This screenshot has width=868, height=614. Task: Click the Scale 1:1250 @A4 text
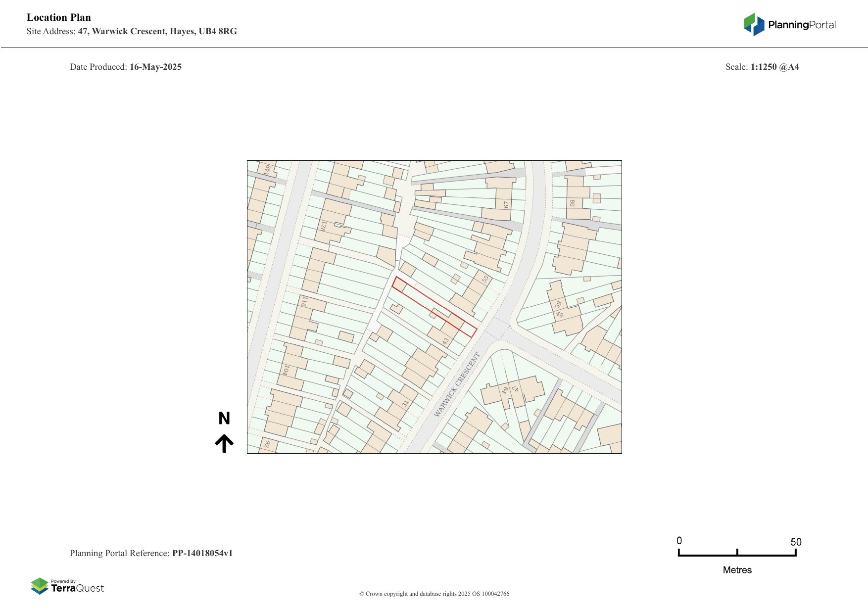[x=762, y=67]
